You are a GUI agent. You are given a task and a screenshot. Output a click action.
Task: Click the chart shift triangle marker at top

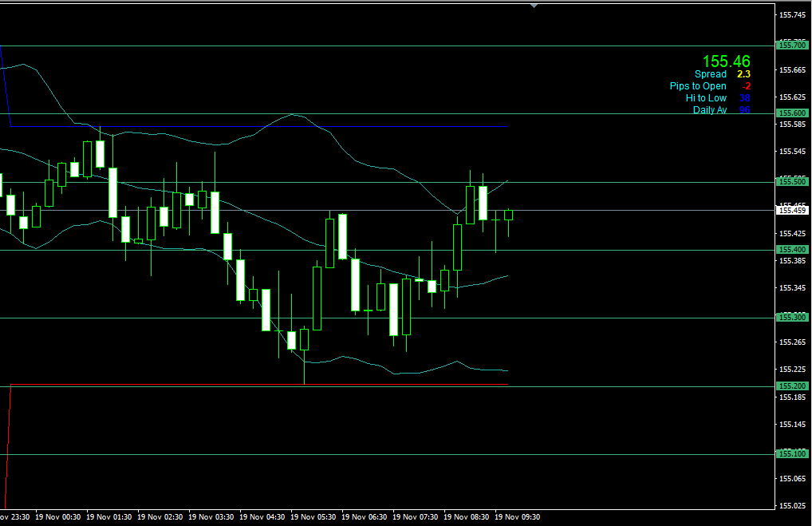click(x=534, y=6)
